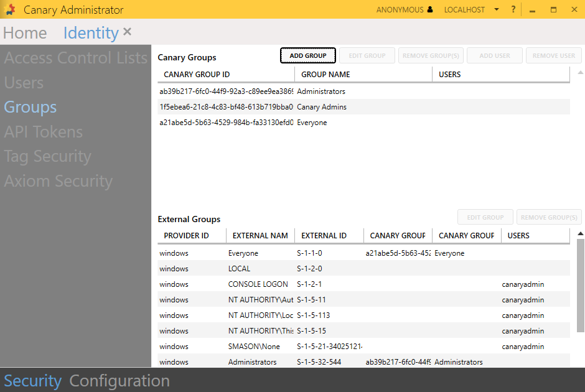
Task: Open the help question mark icon
Action: tap(513, 10)
